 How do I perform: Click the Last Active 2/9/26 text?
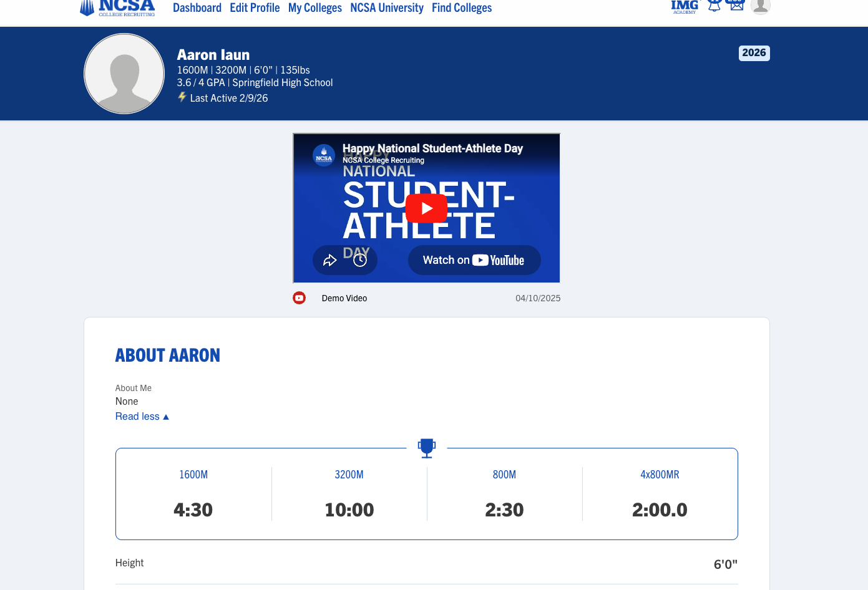click(229, 98)
